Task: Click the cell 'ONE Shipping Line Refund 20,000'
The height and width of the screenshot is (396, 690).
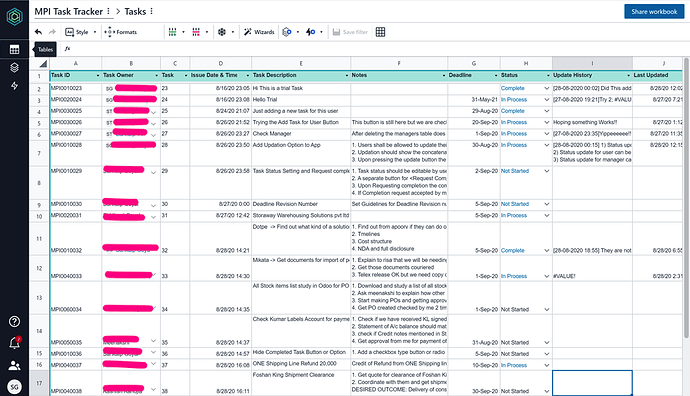Action: click(x=301, y=364)
